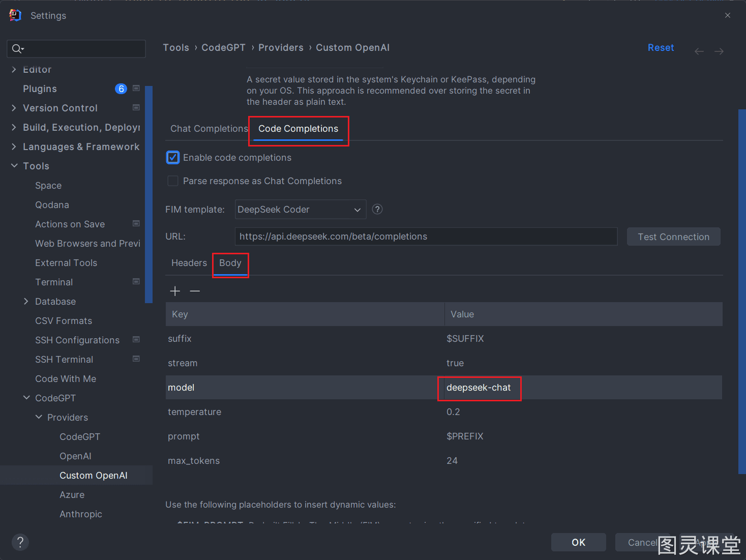
Task: Click project-level icon beside Version Control
Action: click(136, 107)
